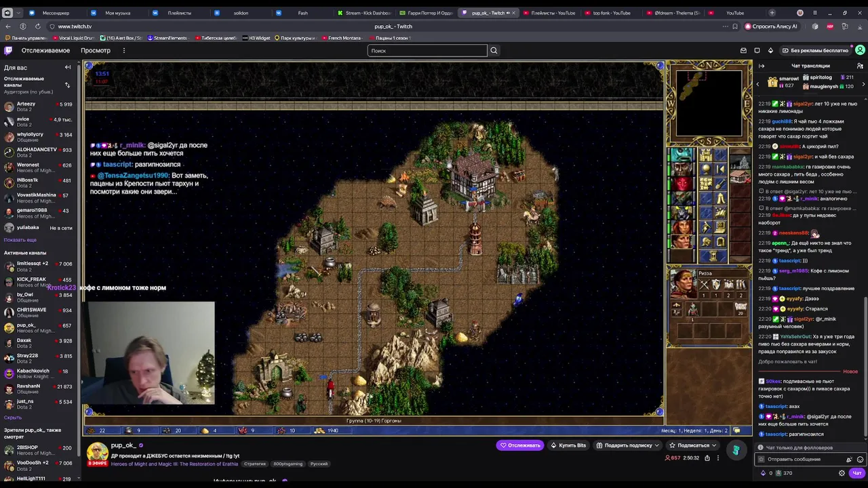The image size is (868, 488).
Task: Toggle sidebar channel sort order
Action: 67,85
